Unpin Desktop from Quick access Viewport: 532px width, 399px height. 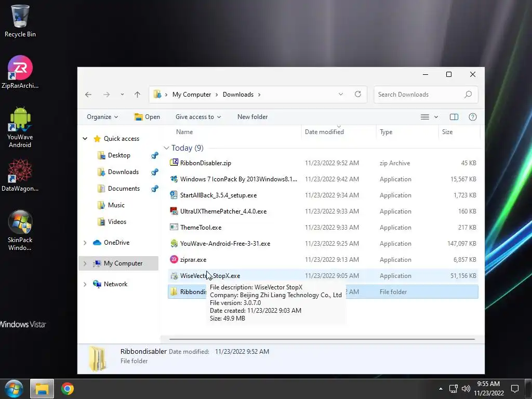155,155
